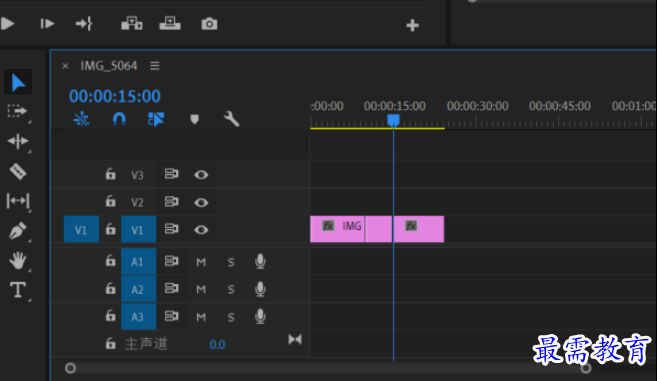657x381 pixels.
Task: Click the Lift button
Action: [132, 23]
